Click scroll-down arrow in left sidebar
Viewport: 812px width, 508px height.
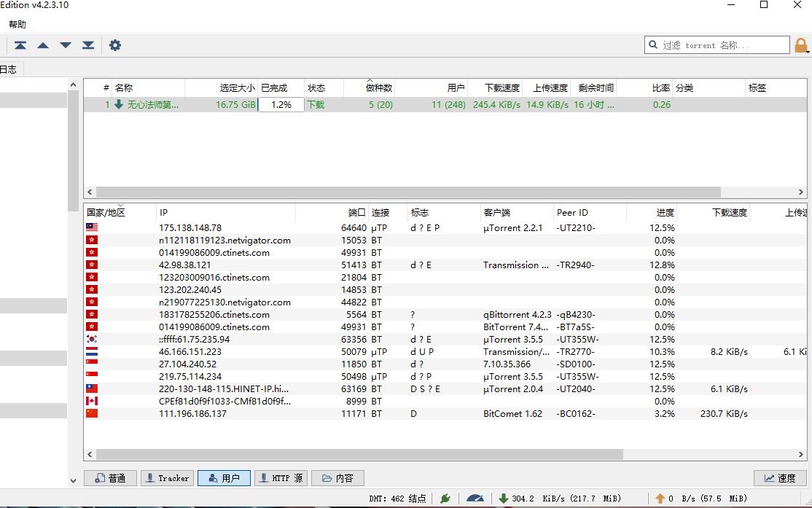tap(73, 480)
